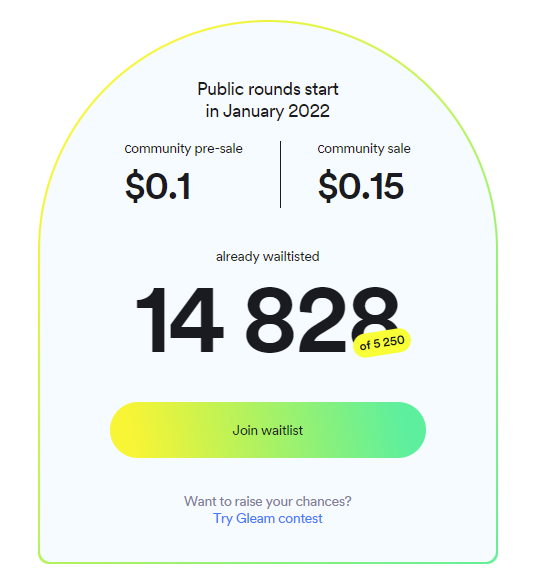Click the "Community sale" label
Screen dimensions: 536x586
tap(364, 149)
